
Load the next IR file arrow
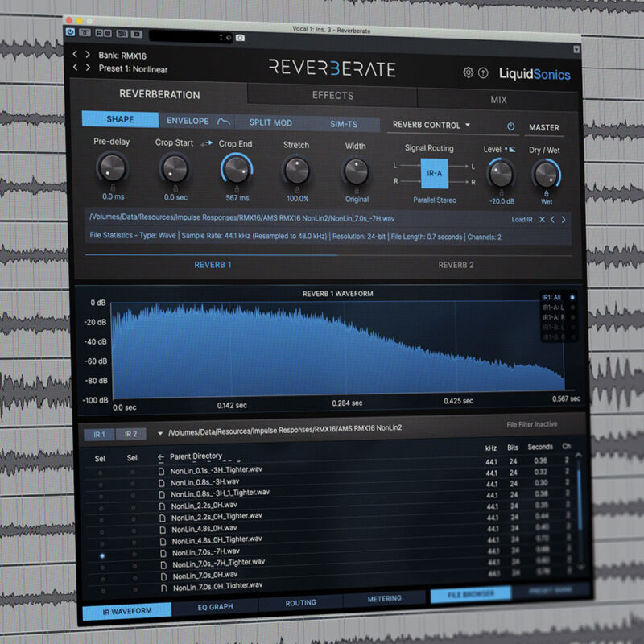(563, 220)
